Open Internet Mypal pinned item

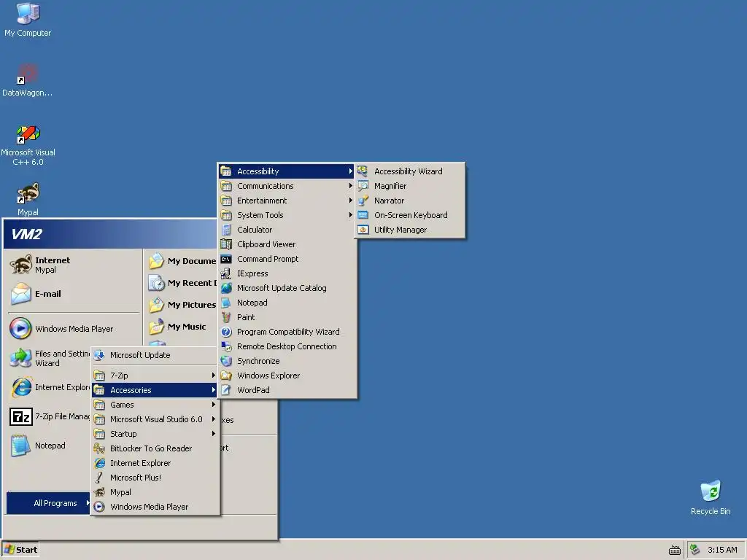tap(74, 265)
